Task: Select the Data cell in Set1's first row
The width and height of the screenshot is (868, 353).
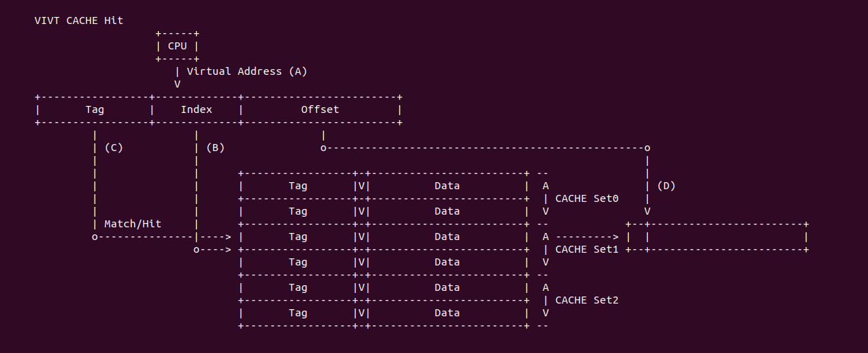Action: click(447, 237)
